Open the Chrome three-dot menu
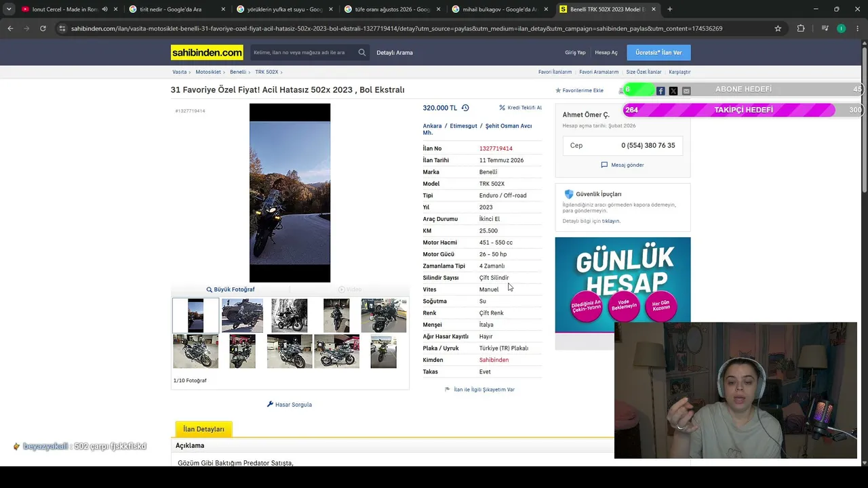 tap(857, 28)
